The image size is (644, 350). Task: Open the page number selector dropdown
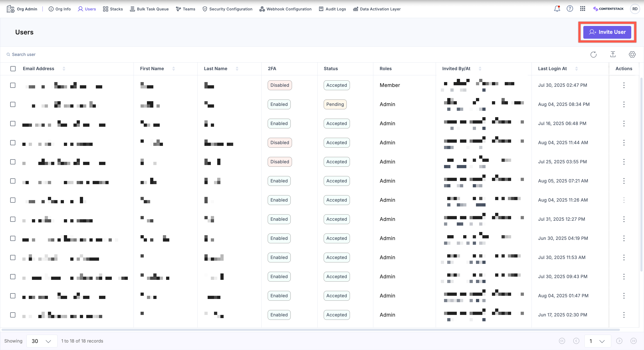[x=597, y=341]
